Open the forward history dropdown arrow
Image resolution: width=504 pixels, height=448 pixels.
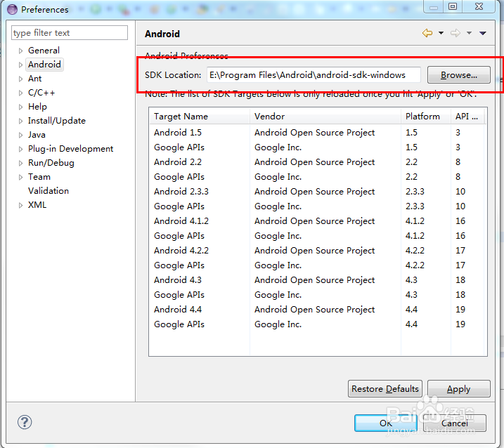[470, 33]
